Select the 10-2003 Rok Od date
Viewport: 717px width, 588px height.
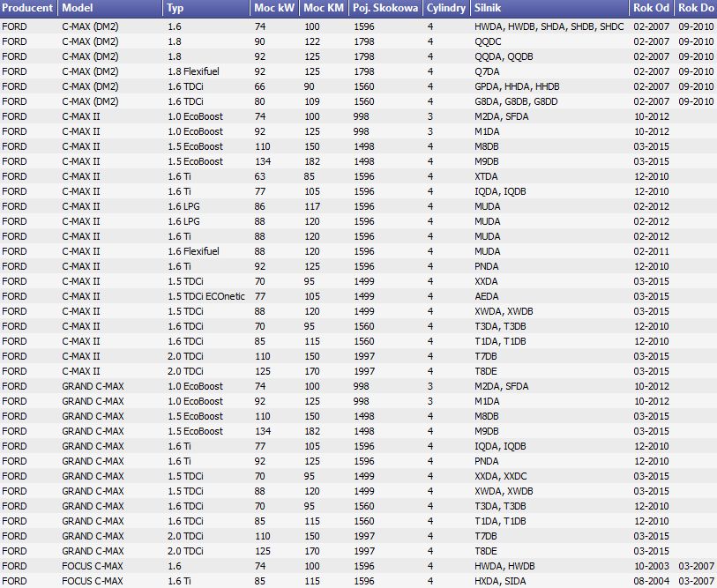(x=652, y=567)
